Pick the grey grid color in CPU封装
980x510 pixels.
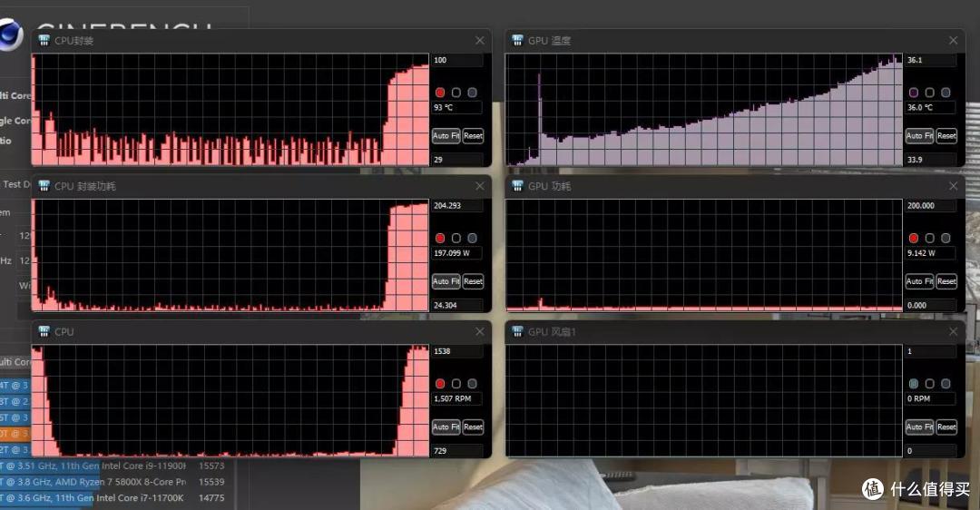pyautogui.click(x=473, y=93)
